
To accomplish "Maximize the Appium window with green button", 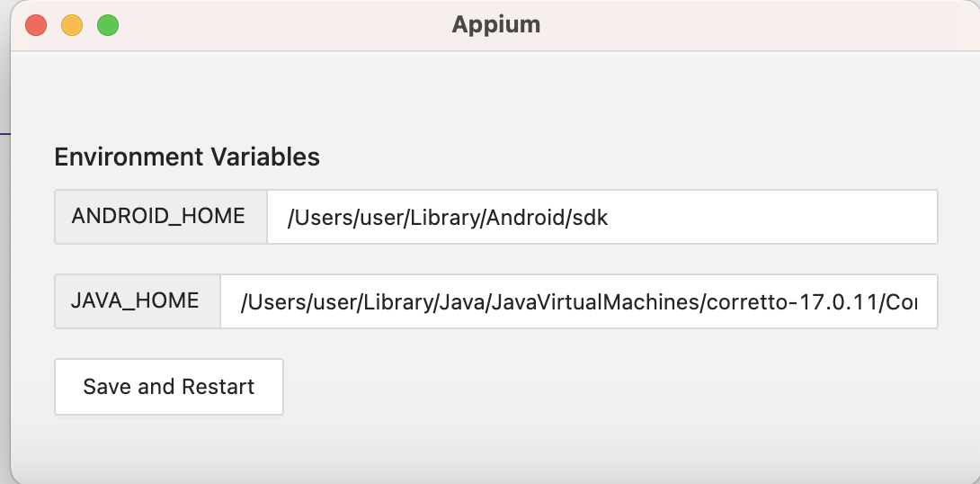I will pyautogui.click(x=108, y=25).
